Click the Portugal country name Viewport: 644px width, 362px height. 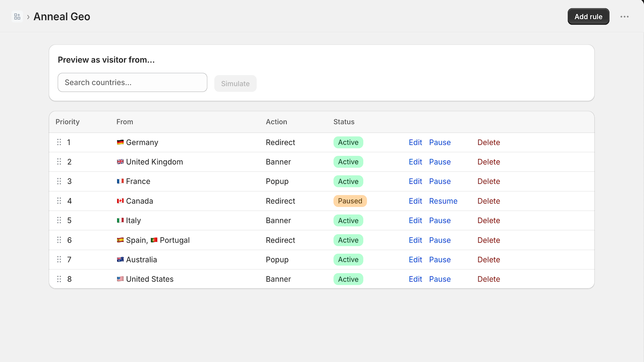pos(175,240)
